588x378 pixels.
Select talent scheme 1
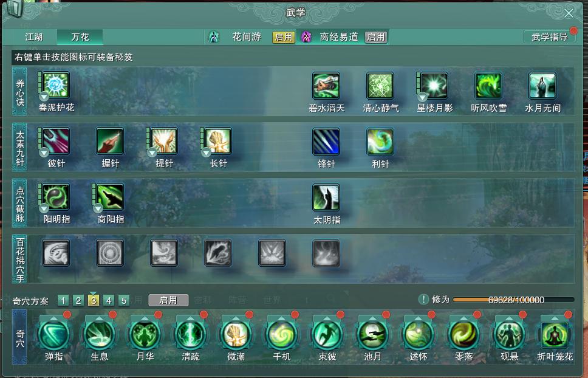click(63, 300)
